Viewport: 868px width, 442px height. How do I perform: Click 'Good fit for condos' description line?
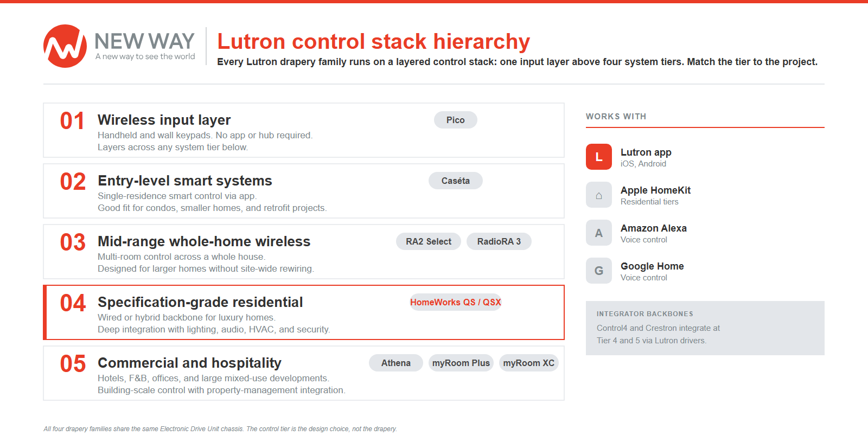(212, 208)
